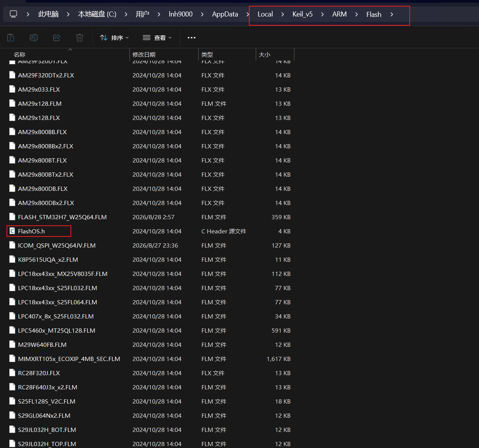This screenshot has width=479, height=448.
Task: Select file icon of AM29x128.FLM
Action: tap(12, 103)
